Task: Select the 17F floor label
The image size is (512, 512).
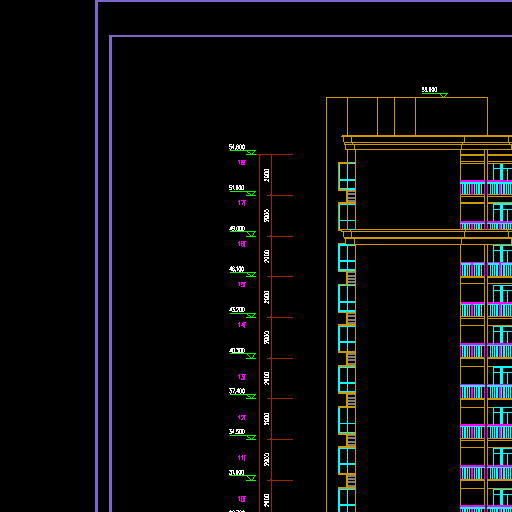Action: point(242,203)
